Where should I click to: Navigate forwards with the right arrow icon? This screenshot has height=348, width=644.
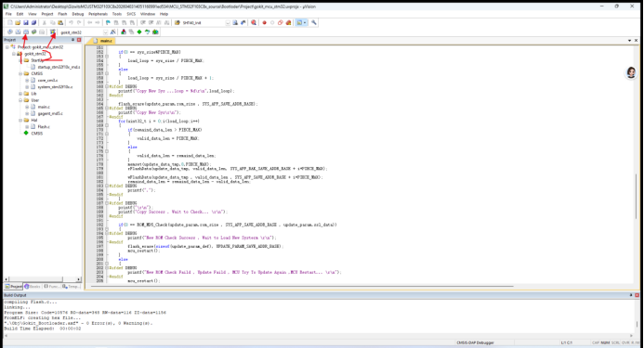98,23
